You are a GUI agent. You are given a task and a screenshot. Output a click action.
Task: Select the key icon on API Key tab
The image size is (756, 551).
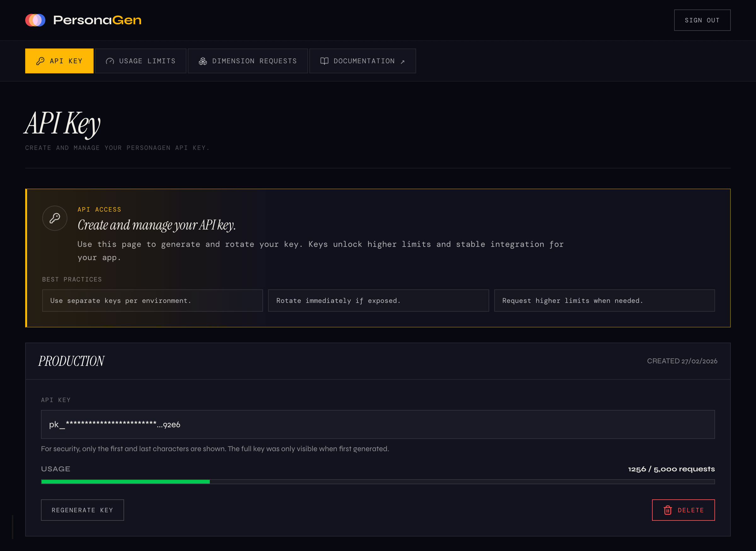click(x=41, y=61)
